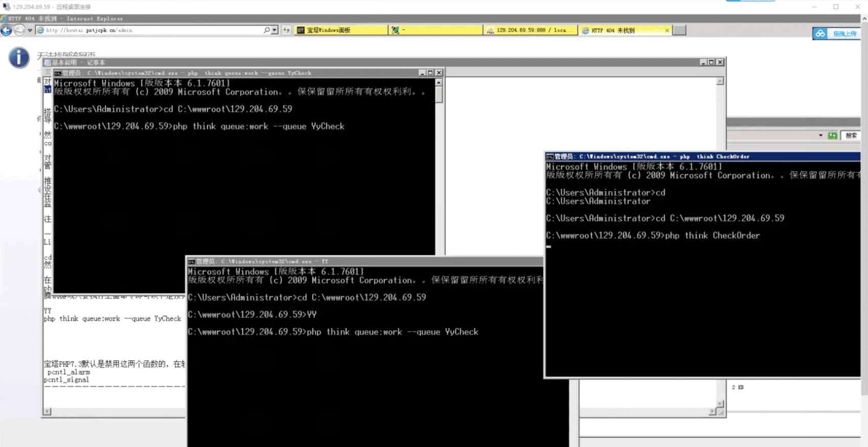Click the 'pcntl_signal' line in Notepad
The width and height of the screenshot is (868, 447).
[x=66, y=380]
